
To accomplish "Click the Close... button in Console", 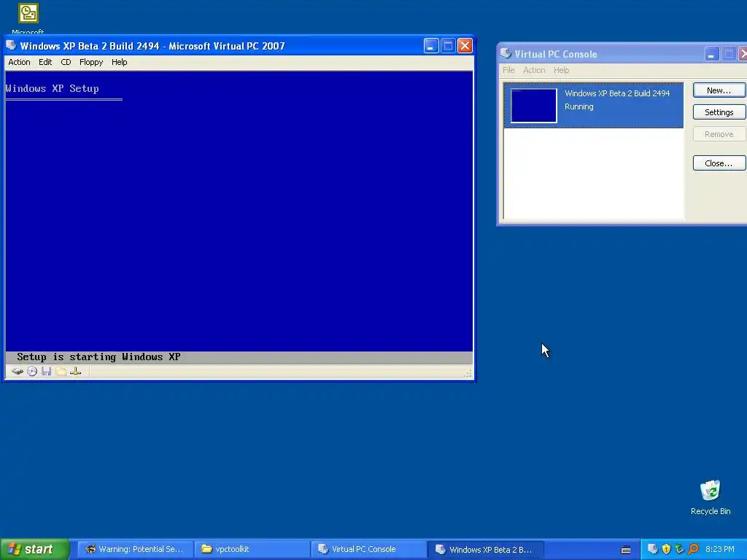I will coord(719,163).
